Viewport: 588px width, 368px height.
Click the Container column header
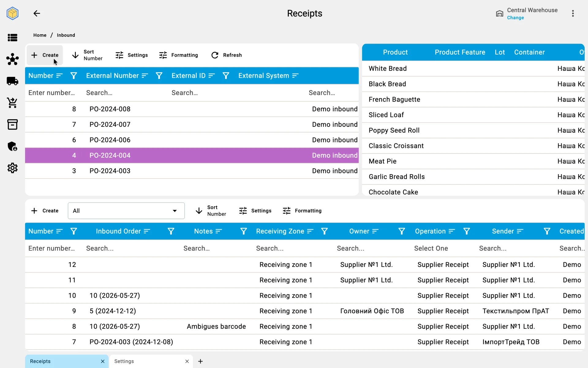point(529,52)
